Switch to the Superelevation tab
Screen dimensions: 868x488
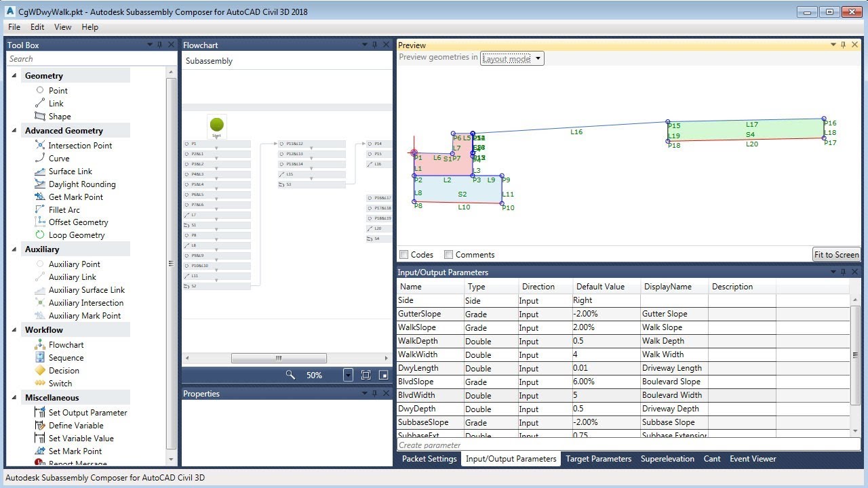pos(667,459)
